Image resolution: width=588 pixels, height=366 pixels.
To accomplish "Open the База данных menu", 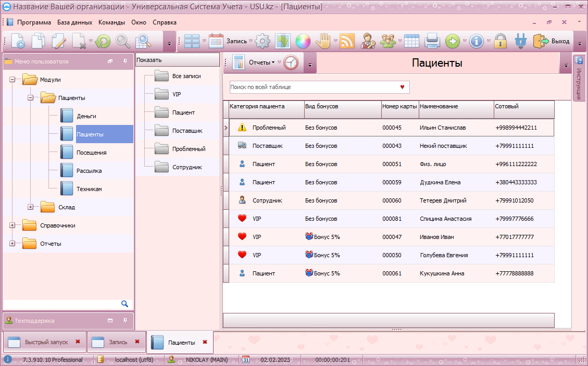I will pos(74,22).
